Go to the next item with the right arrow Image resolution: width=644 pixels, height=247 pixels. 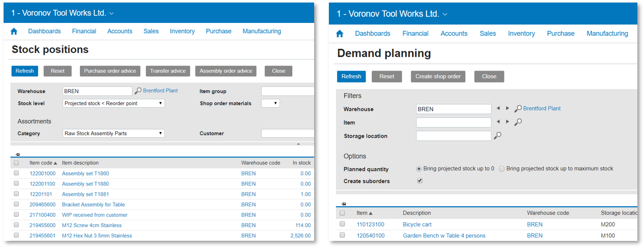pos(507,122)
